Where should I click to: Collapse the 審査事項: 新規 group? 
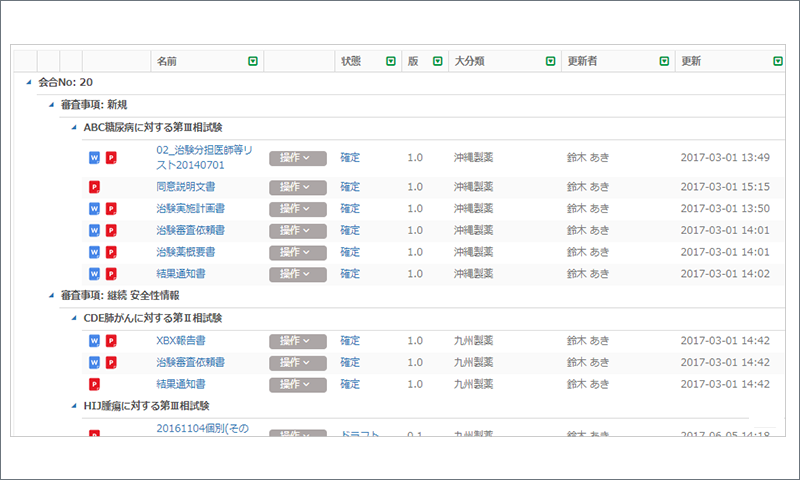tap(52, 105)
